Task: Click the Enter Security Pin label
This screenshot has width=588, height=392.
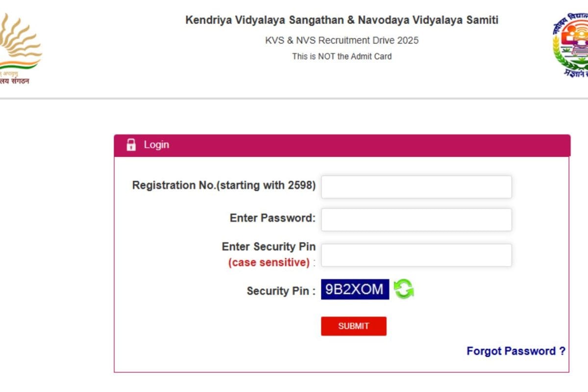Action: coord(269,247)
